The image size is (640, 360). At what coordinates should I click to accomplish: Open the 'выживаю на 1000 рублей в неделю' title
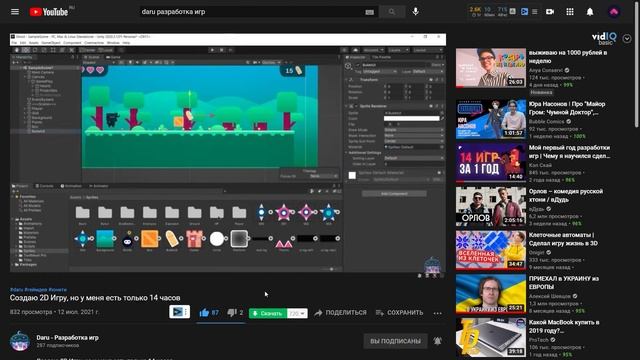(568, 57)
